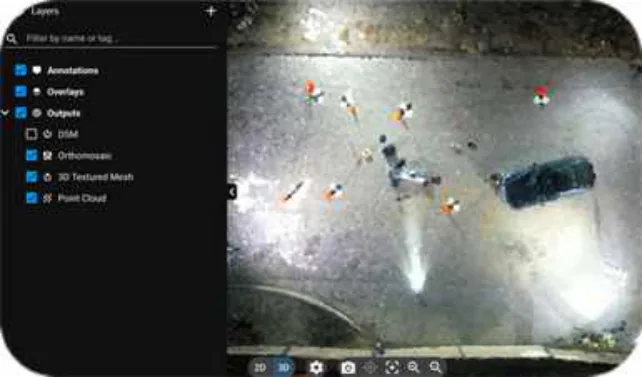
Task: Click the search magnifier icon
Action: click(11, 39)
